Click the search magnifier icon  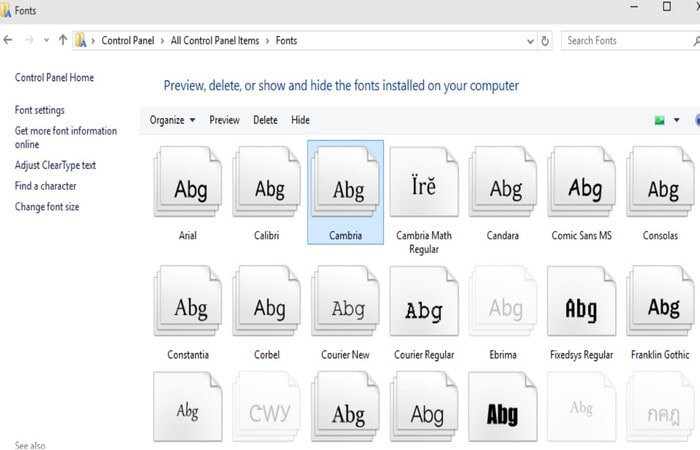[696, 41]
